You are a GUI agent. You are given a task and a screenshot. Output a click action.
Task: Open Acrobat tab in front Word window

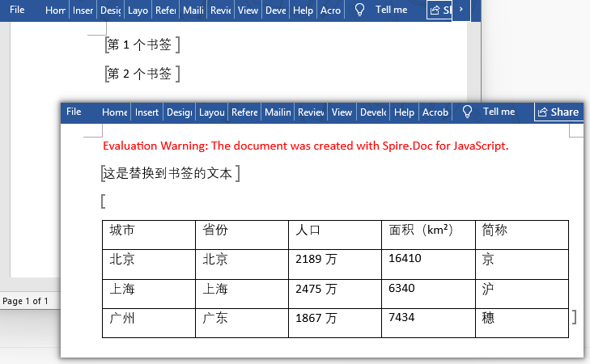435,112
